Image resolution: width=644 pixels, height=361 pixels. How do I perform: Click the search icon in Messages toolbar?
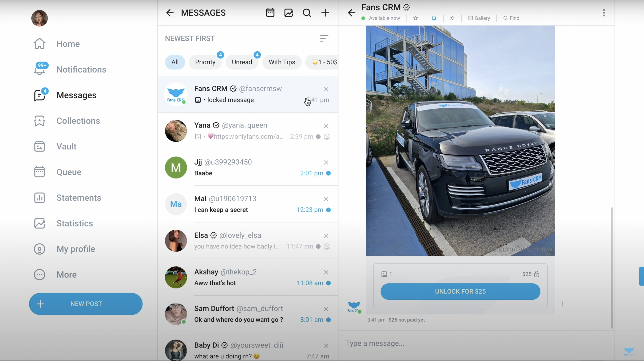(307, 12)
